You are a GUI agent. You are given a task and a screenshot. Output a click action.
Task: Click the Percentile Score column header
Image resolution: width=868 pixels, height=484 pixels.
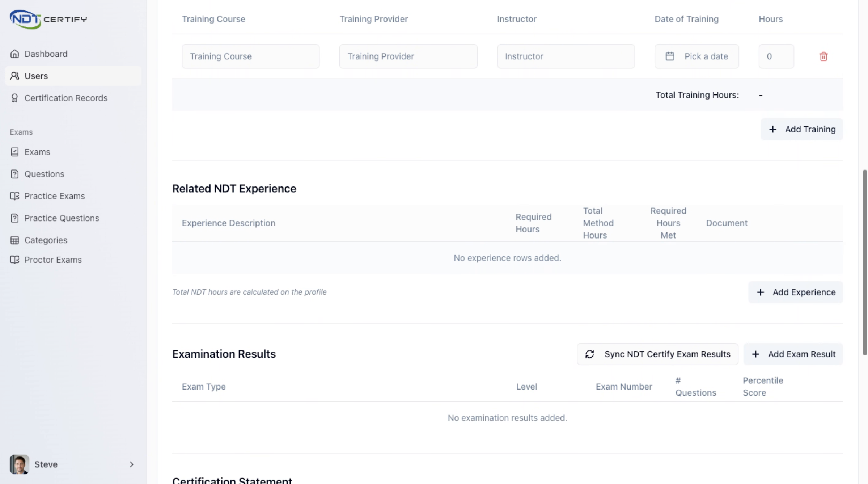click(x=763, y=387)
